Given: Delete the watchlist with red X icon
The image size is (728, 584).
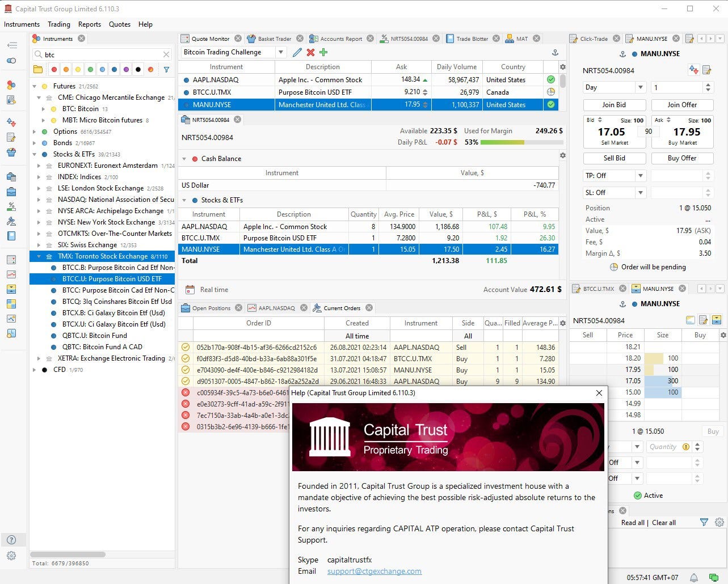Looking at the screenshot, I should [x=310, y=52].
